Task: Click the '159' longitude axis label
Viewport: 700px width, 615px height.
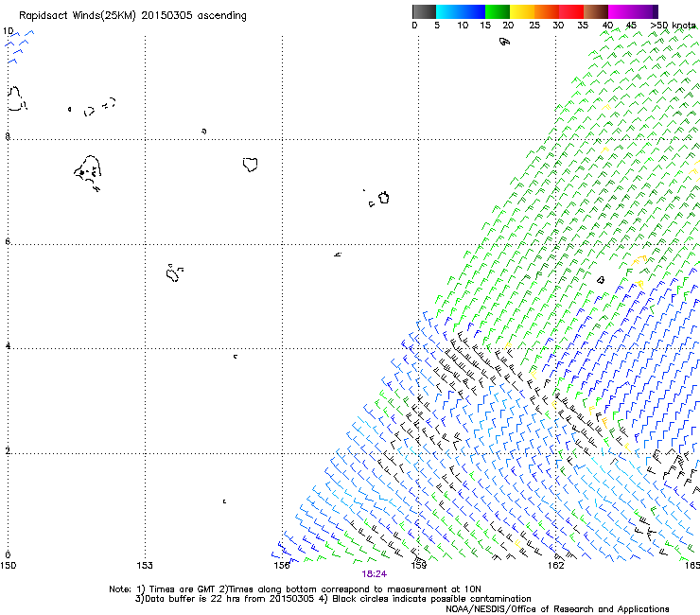Action: (419, 566)
